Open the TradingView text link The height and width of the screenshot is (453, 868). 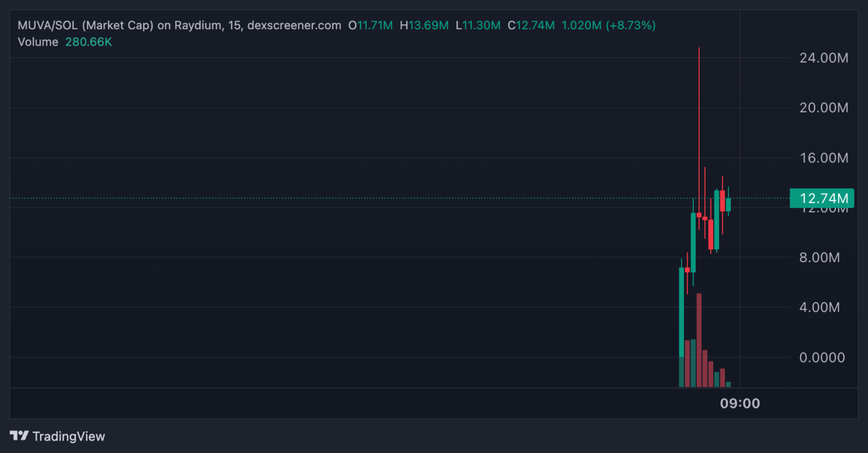click(68, 436)
